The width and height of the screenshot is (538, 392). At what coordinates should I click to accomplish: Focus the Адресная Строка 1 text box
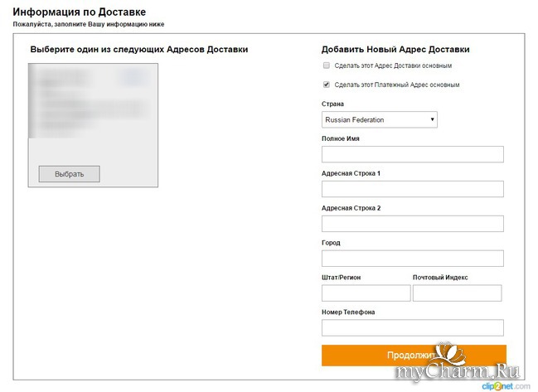(x=412, y=189)
